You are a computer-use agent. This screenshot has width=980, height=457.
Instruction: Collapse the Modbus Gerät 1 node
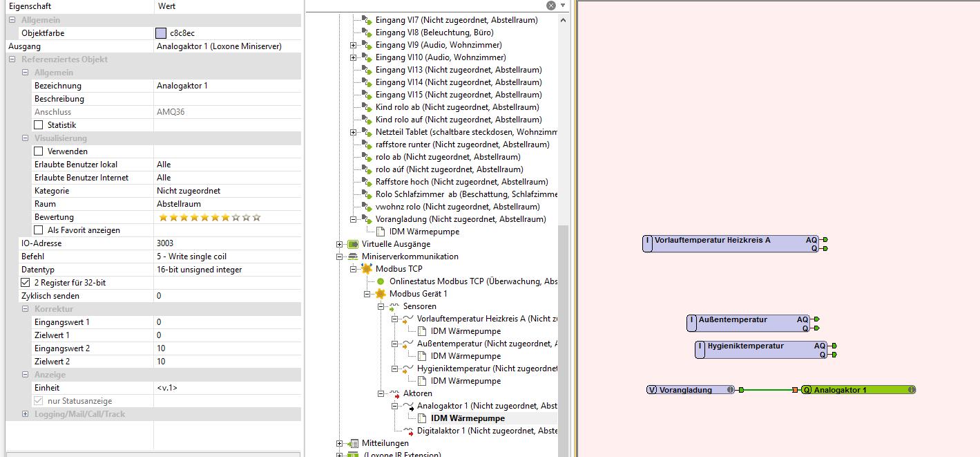[x=367, y=294]
